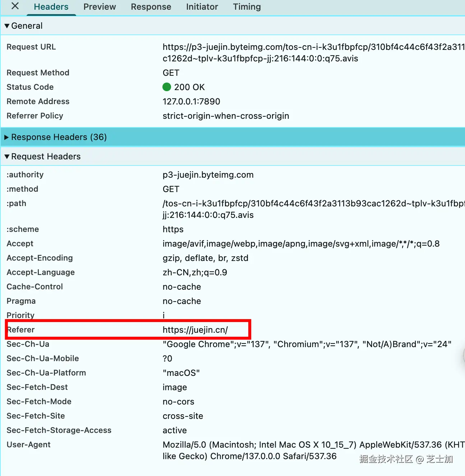
Task: Click the Remote Address label
Action: point(38,102)
